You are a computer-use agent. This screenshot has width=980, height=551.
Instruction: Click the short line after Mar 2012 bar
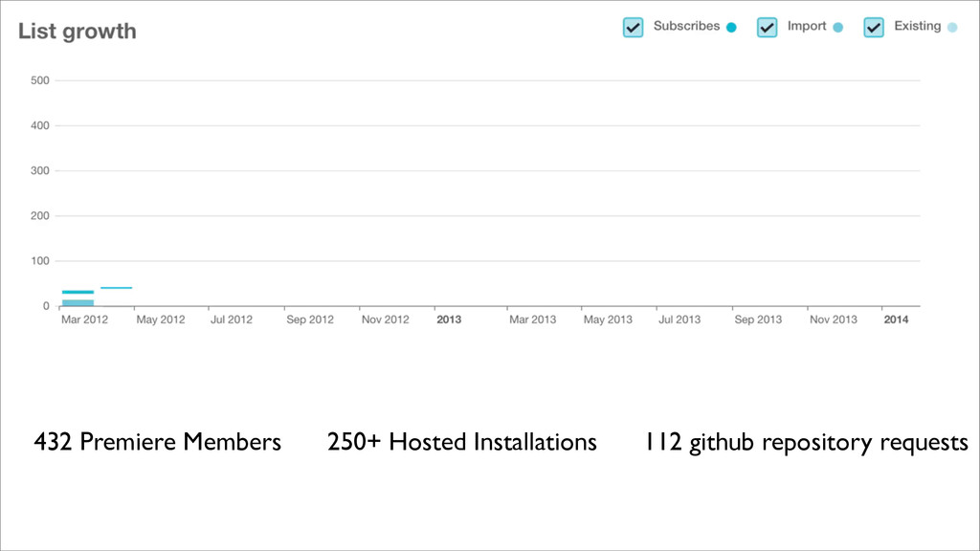tap(116, 288)
